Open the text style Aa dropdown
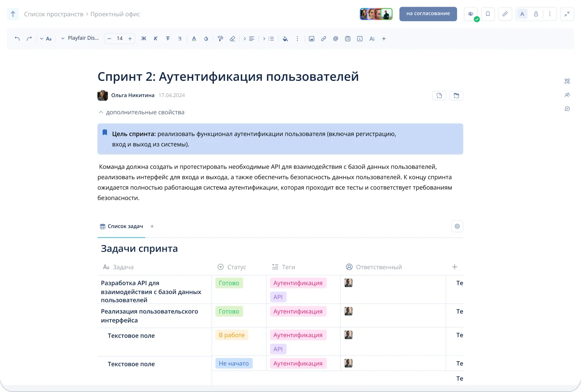581x392 pixels. click(46, 39)
